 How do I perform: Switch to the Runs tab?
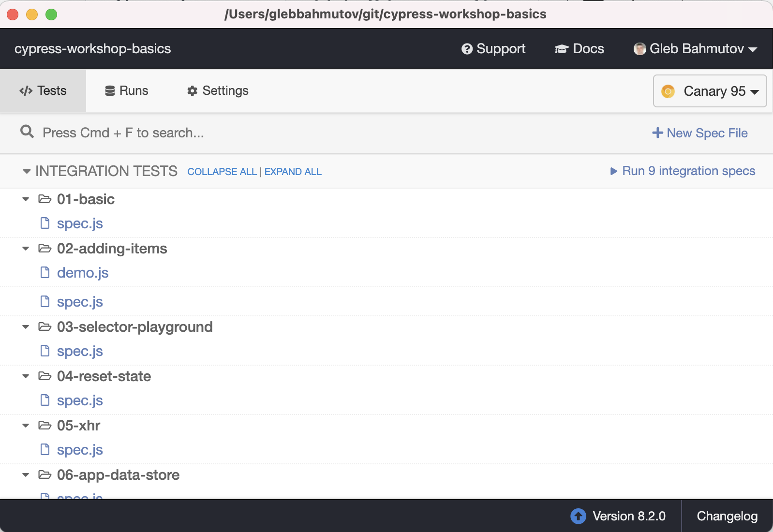coord(127,91)
